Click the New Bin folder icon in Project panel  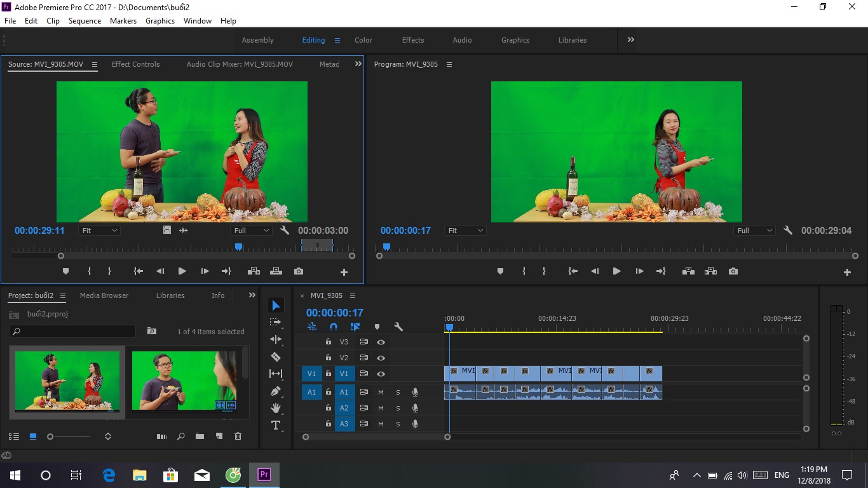click(x=200, y=437)
